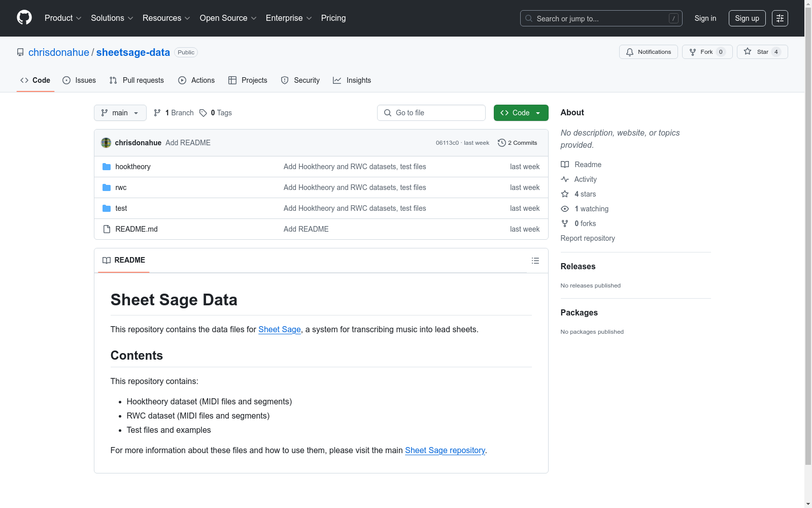This screenshot has height=508, width=812.
Task: Click chrisdonahue's avatar in commit bar
Action: tap(106, 143)
